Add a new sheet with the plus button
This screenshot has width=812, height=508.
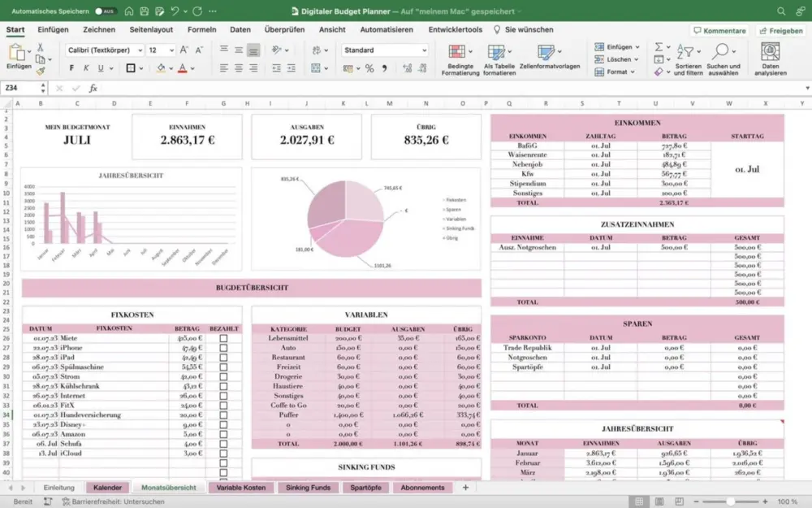tap(465, 487)
